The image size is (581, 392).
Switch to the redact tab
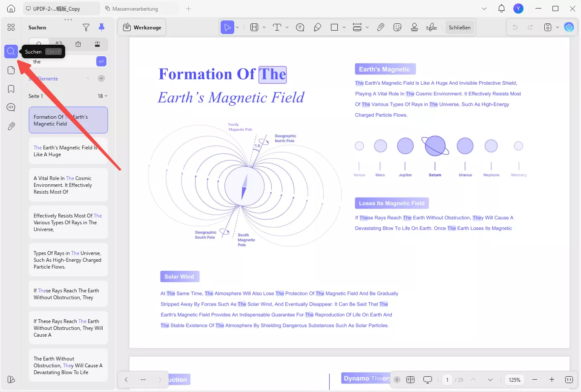(97, 44)
